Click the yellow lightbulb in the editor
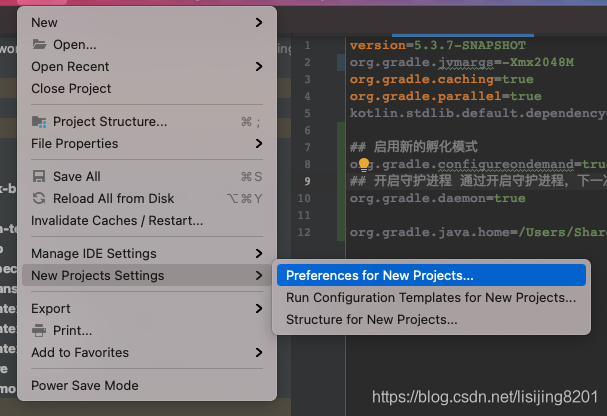The image size is (607, 416). click(x=365, y=165)
